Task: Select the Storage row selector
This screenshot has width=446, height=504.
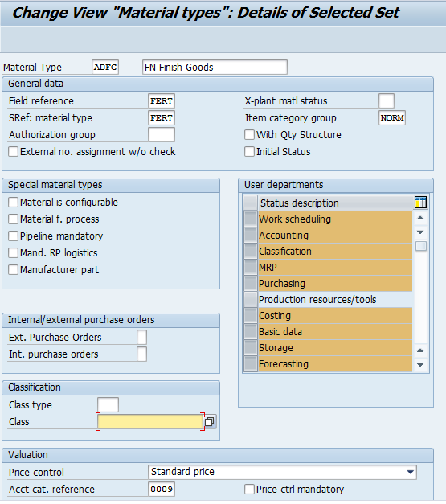Action: tap(251, 348)
